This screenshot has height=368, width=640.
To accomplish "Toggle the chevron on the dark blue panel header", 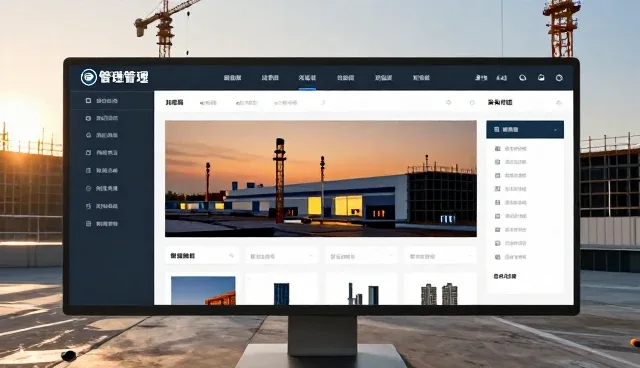I will click(556, 130).
